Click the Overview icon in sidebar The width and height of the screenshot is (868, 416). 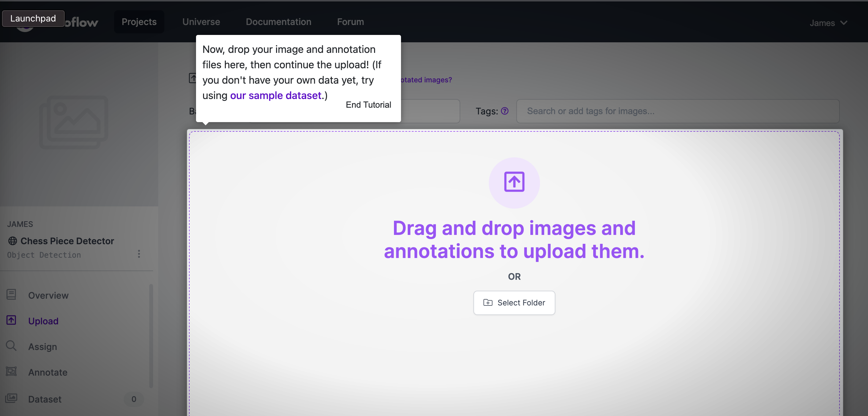tap(12, 295)
